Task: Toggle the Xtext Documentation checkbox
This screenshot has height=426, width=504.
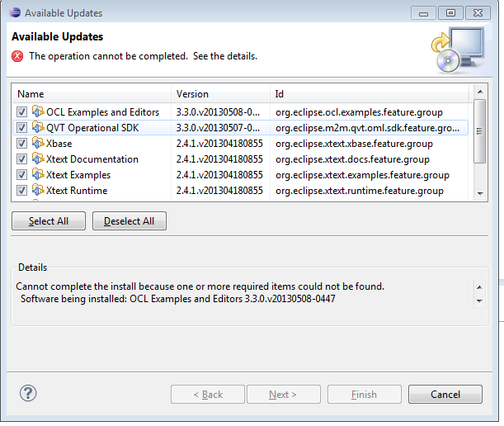Action: (x=21, y=159)
